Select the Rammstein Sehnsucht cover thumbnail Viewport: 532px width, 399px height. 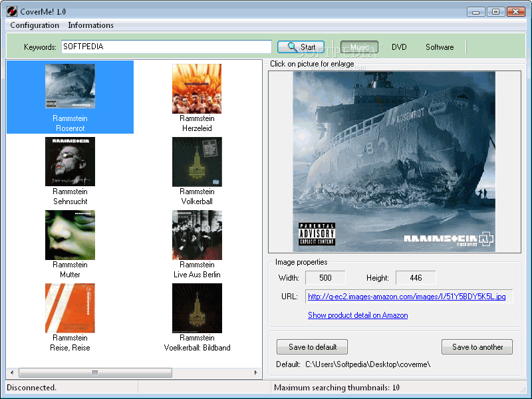[x=70, y=162]
